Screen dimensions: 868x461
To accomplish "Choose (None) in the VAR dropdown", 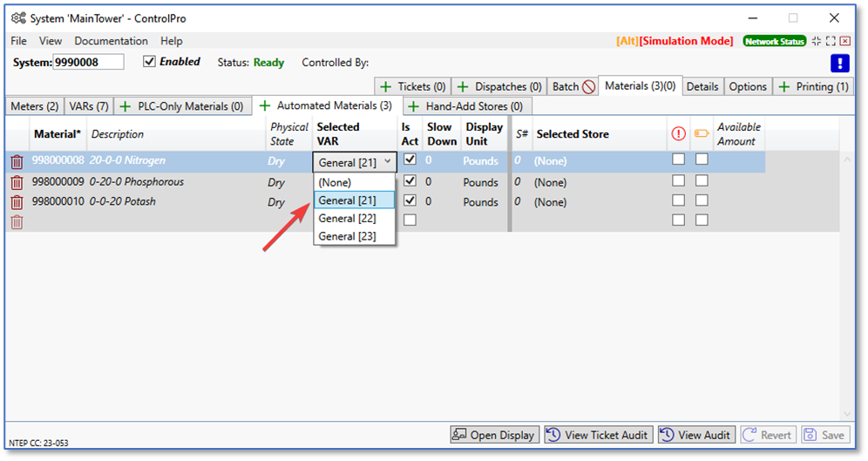I will pyautogui.click(x=336, y=182).
